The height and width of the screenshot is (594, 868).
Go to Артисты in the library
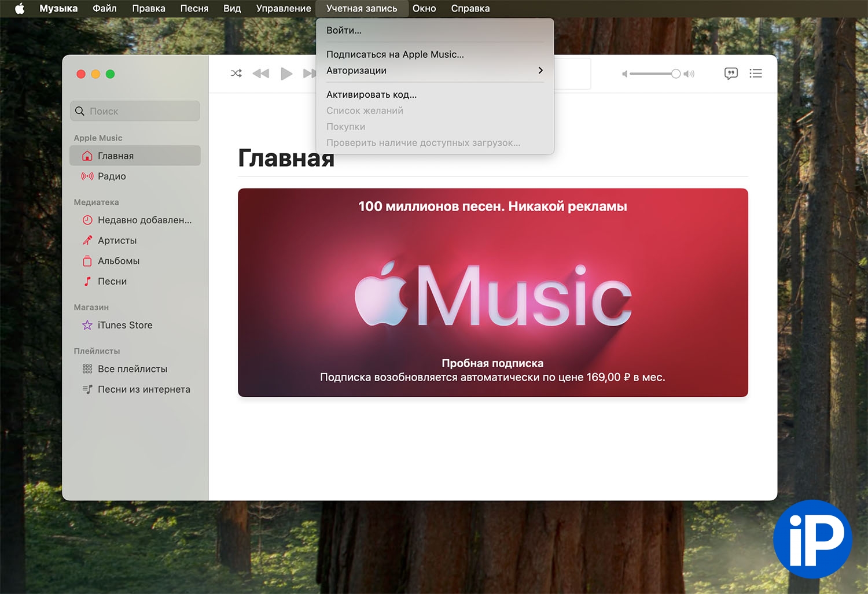[x=135, y=240]
